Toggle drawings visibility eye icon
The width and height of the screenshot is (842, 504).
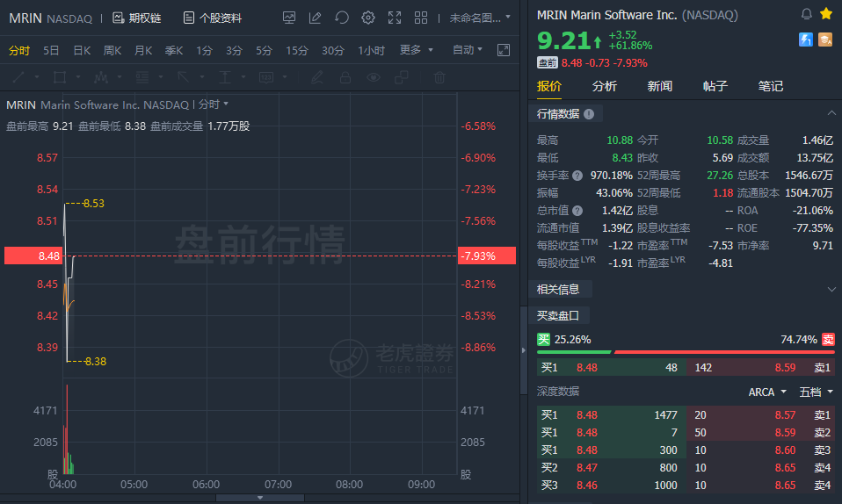pyautogui.click(x=374, y=78)
